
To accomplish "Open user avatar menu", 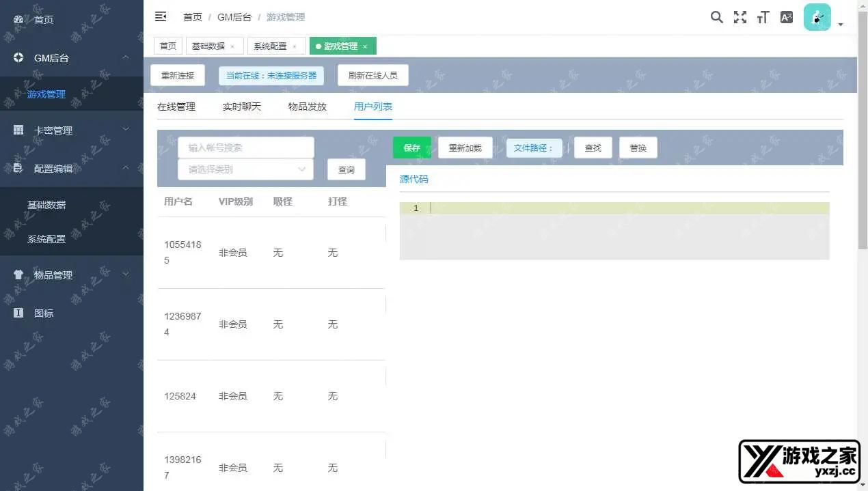I will click(817, 18).
